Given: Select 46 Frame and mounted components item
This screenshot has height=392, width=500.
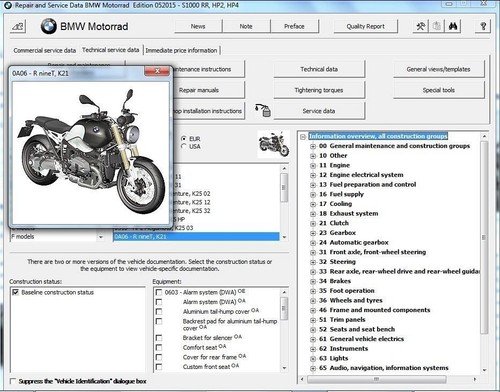Looking at the screenshot, I should (x=375, y=310).
